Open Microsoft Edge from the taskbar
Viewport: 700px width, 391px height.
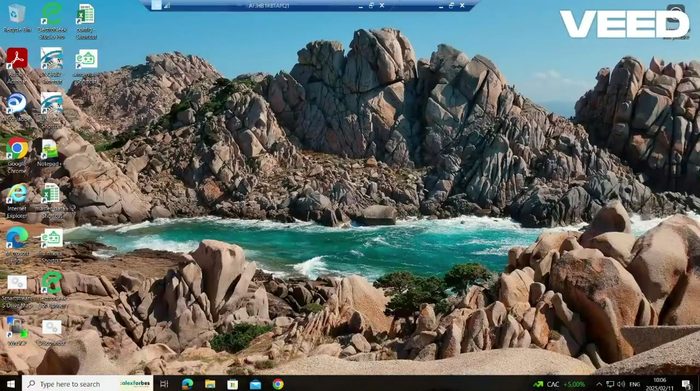(x=188, y=384)
